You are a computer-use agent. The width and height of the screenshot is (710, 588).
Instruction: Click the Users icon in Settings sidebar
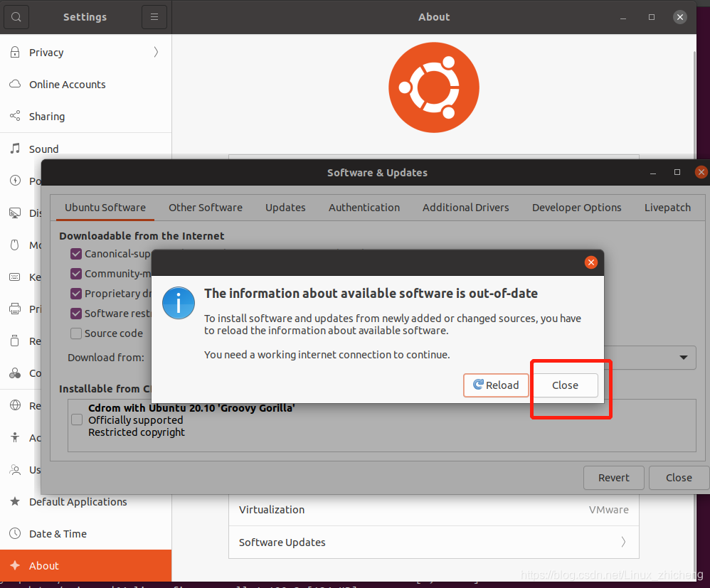[x=15, y=469]
